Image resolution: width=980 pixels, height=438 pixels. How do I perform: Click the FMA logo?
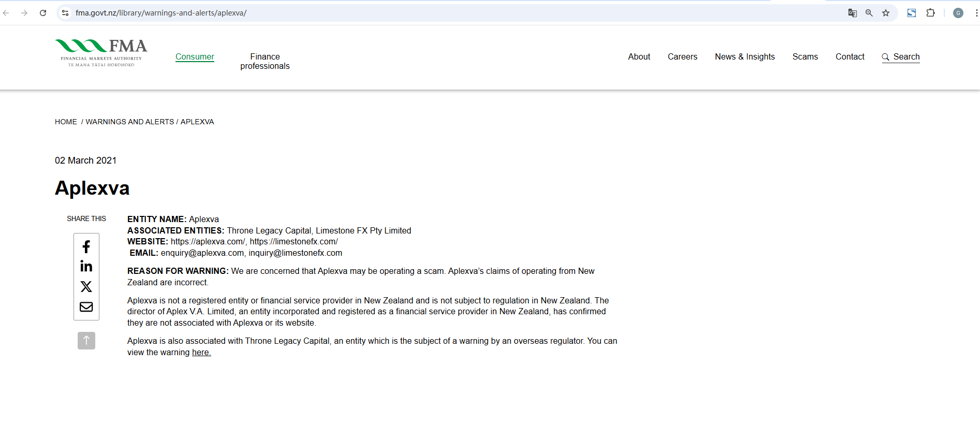pyautogui.click(x=101, y=52)
